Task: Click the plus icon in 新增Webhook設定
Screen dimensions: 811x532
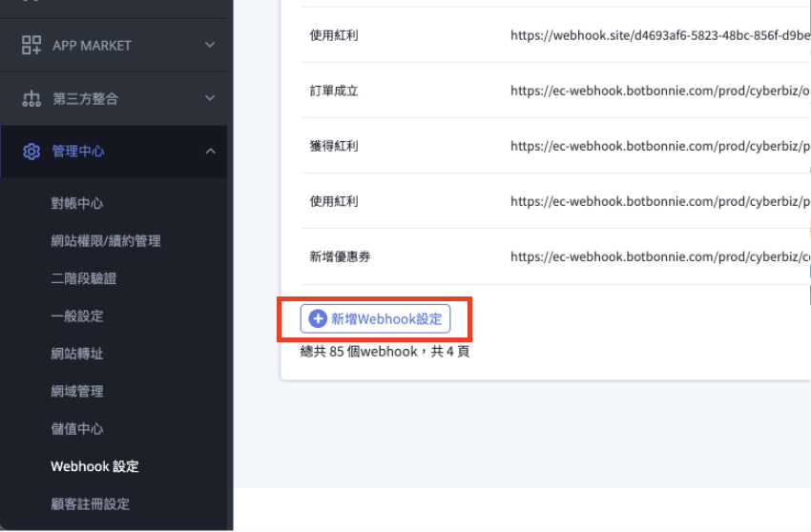Action: [318, 319]
